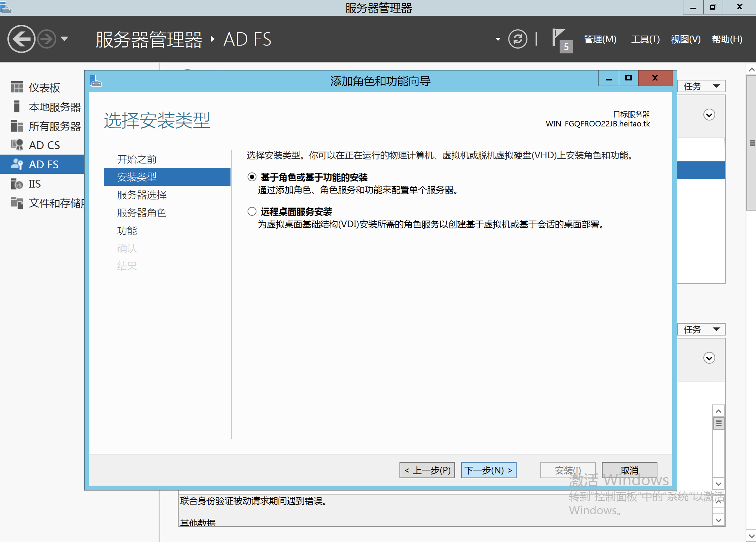Choose 远程桌面服务安装 radio button
Image resolution: width=756 pixels, height=542 pixels.
click(252, 211)
